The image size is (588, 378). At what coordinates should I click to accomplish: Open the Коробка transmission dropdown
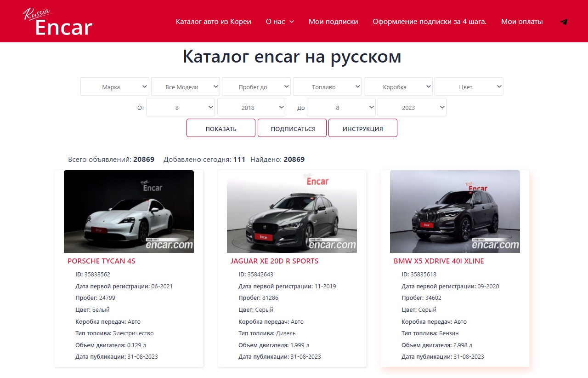click(x=398, y=87)
